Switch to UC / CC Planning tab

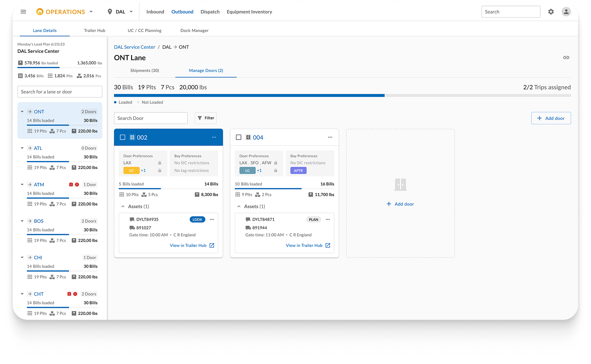[144, 31]
